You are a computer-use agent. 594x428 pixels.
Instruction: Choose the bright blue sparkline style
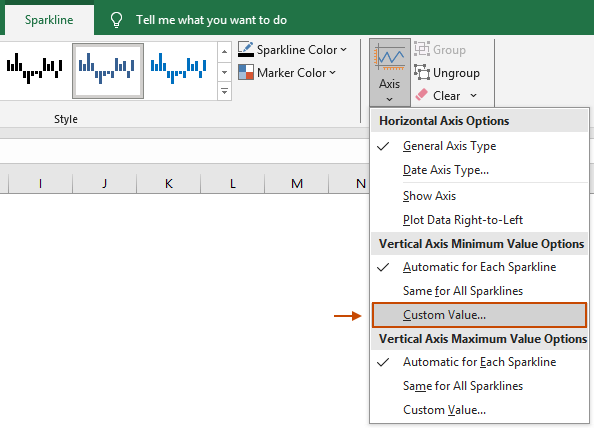tap(178, 68)
